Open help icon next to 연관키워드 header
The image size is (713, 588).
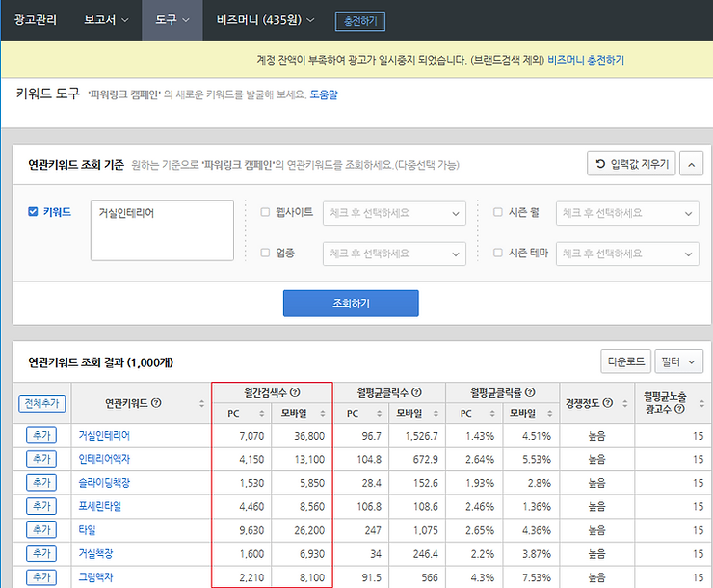point(156,403)
